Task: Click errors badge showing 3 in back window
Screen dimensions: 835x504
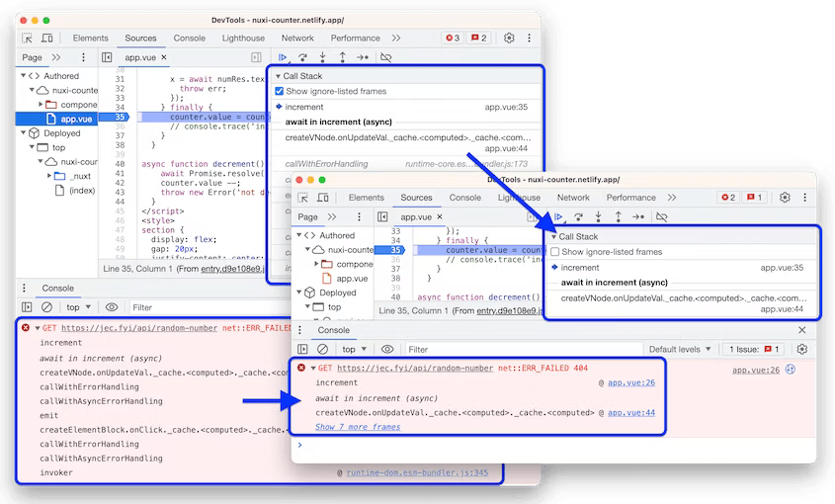Action: (x=453, y=38)
